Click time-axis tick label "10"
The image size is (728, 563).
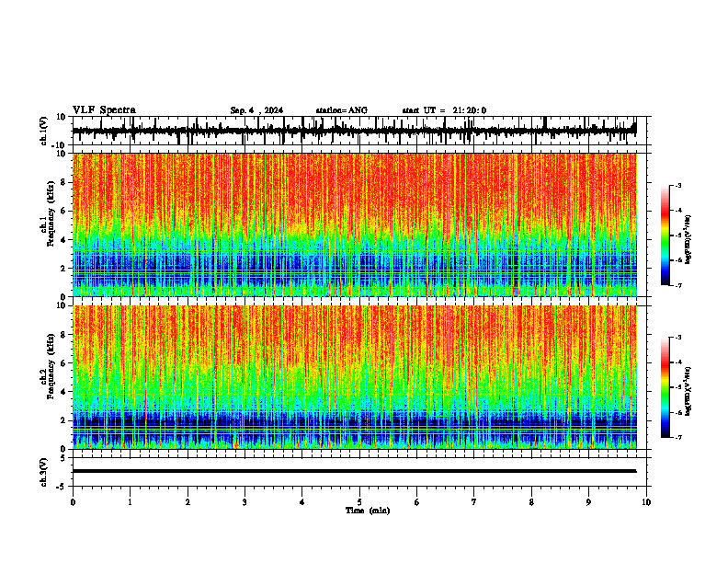[646, 502]
